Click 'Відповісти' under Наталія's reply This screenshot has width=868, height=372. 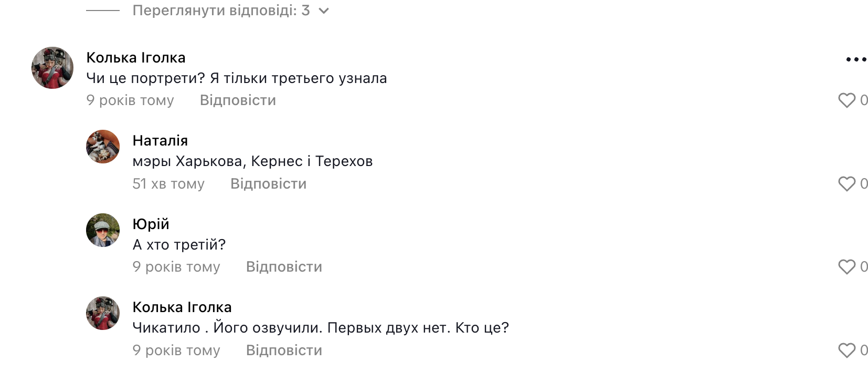pyautogui.click(x=268, y=184)
